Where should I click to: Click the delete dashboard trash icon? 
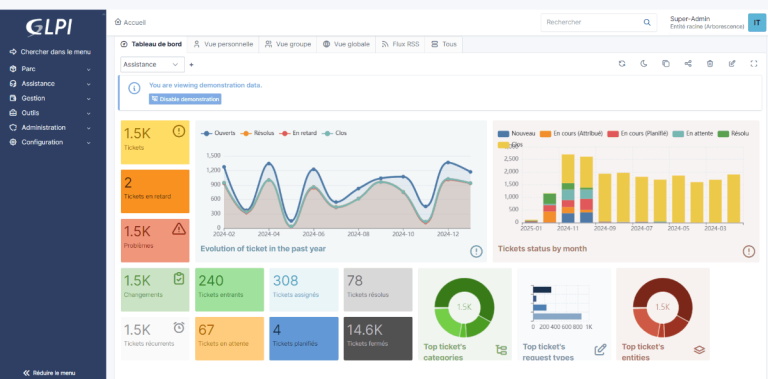[710, 64]
